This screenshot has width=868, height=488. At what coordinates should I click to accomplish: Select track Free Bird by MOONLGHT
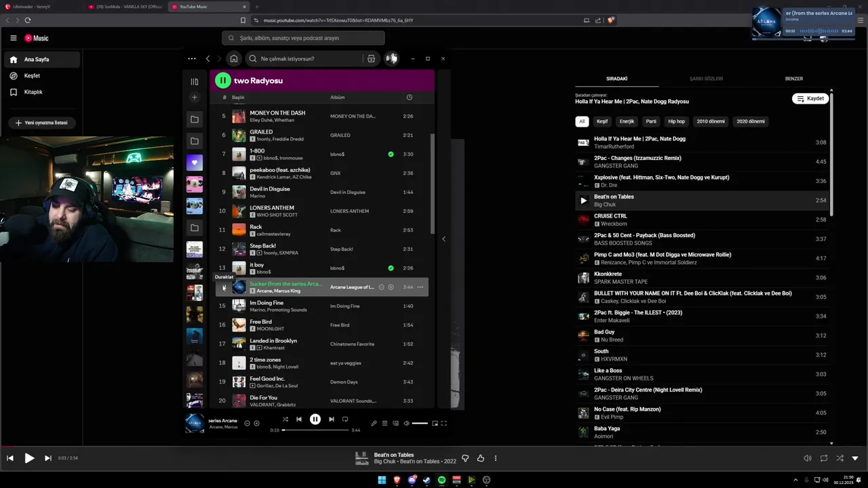[322, 325]
